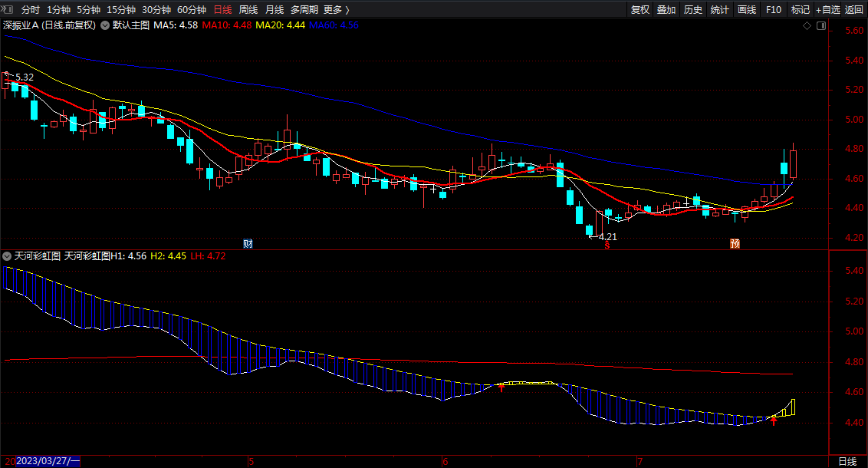This screenshot has height=468, width=868.
Task: Click the red S signal marker
Action: click(607, 246)
